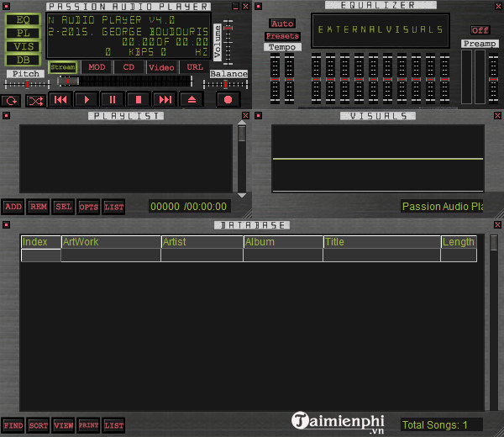504x437 pixels.
Task: Click the Preamp label button
Action: [480, 44]
